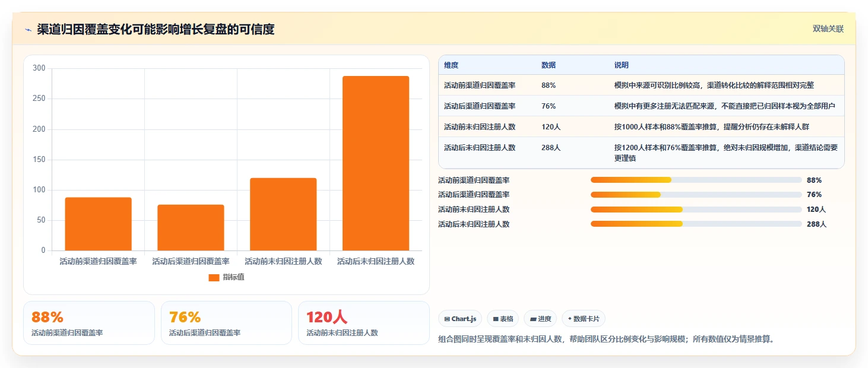868x368 pixels.
Task: Click the chart title 渠道归因覆盖变化可能影响增长复盘的可信度
Action: click(x=156, y=29)
